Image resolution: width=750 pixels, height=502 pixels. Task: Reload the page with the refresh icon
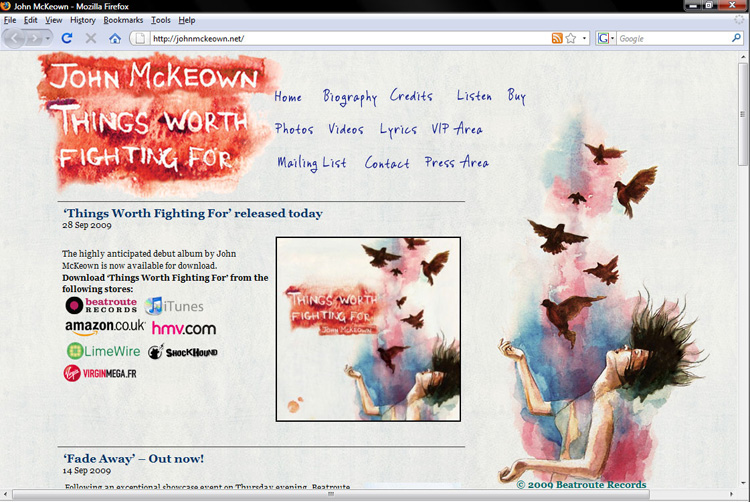pos(67,38)
